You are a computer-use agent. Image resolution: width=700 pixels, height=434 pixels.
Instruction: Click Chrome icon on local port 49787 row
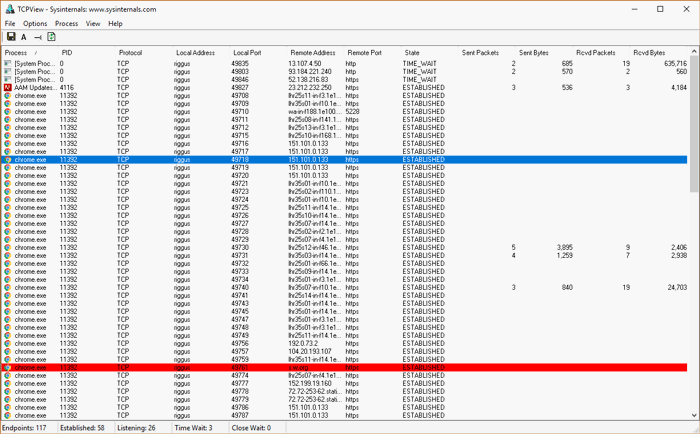click(8, 415)
